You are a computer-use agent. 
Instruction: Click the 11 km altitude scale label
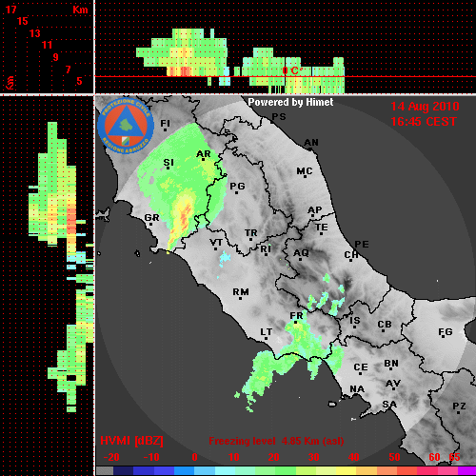47,45
